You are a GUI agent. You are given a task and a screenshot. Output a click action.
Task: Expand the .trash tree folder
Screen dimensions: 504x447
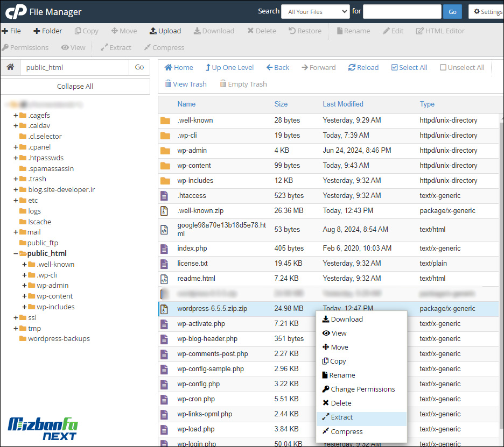[16, 179]
